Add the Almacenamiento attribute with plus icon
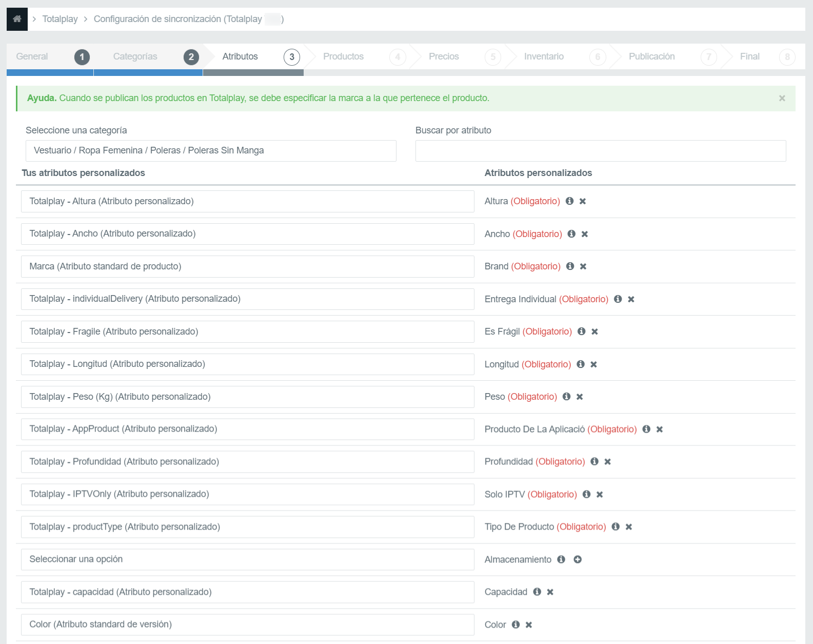The image size is (813, 644). click(x=578, y=559)
